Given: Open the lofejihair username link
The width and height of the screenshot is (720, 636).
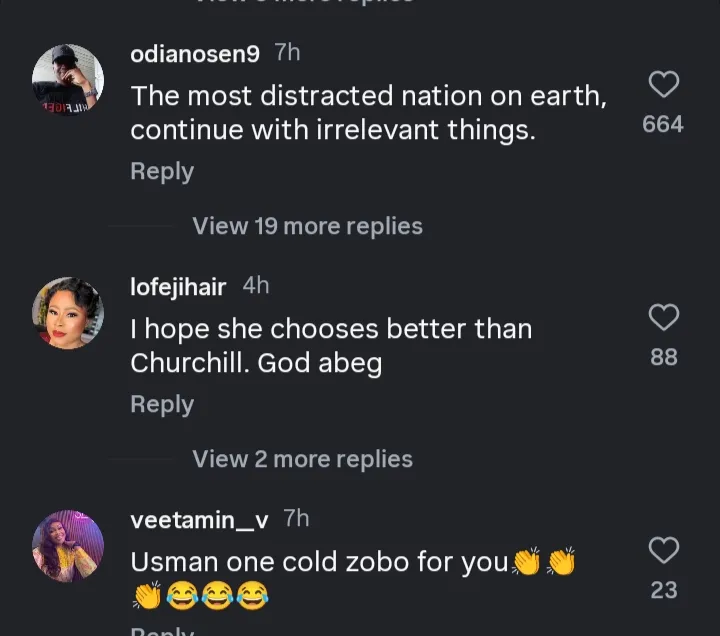Looking at the screenshot, I should coord(178,288).
